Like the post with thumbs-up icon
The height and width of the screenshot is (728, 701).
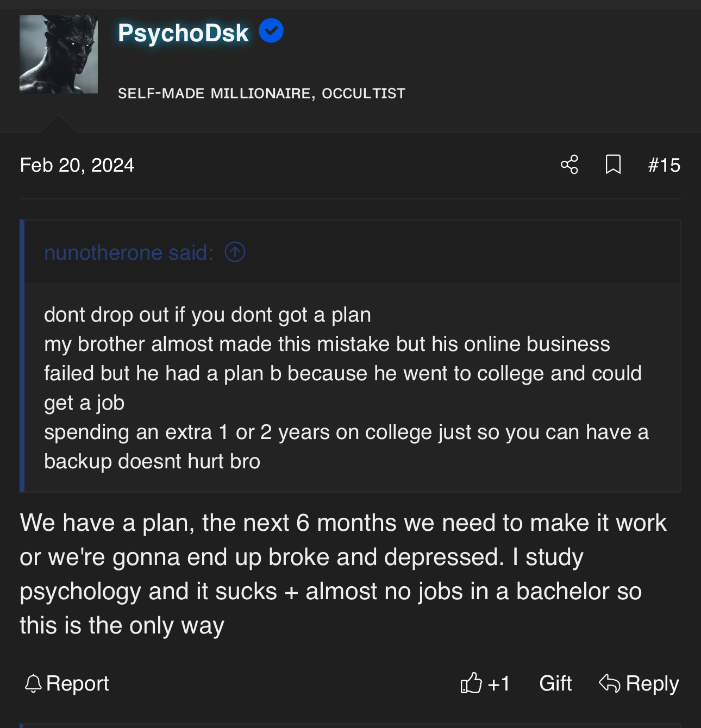(x=471, y=683)
